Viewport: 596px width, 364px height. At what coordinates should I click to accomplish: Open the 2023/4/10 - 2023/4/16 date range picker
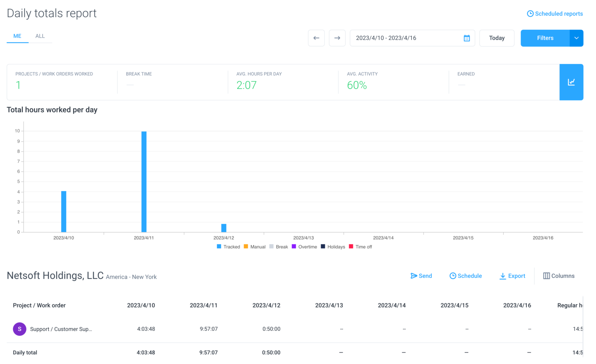412,38
